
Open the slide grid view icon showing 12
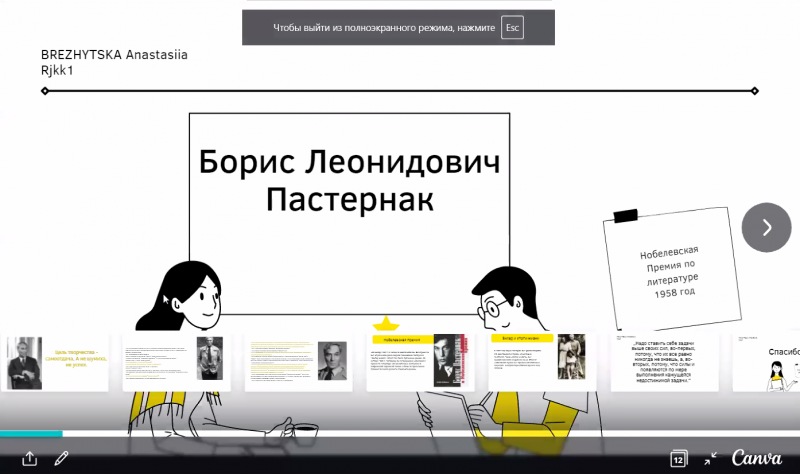pos(678,458)
